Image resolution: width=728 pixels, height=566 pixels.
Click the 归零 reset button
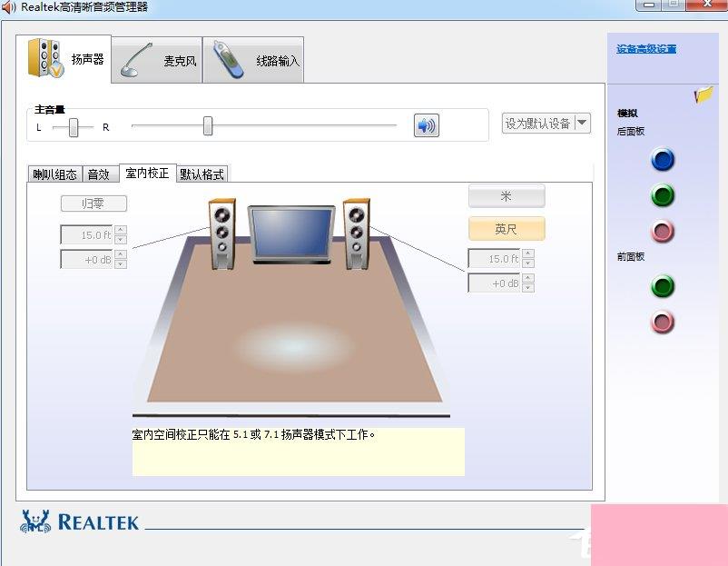(93, 204)
